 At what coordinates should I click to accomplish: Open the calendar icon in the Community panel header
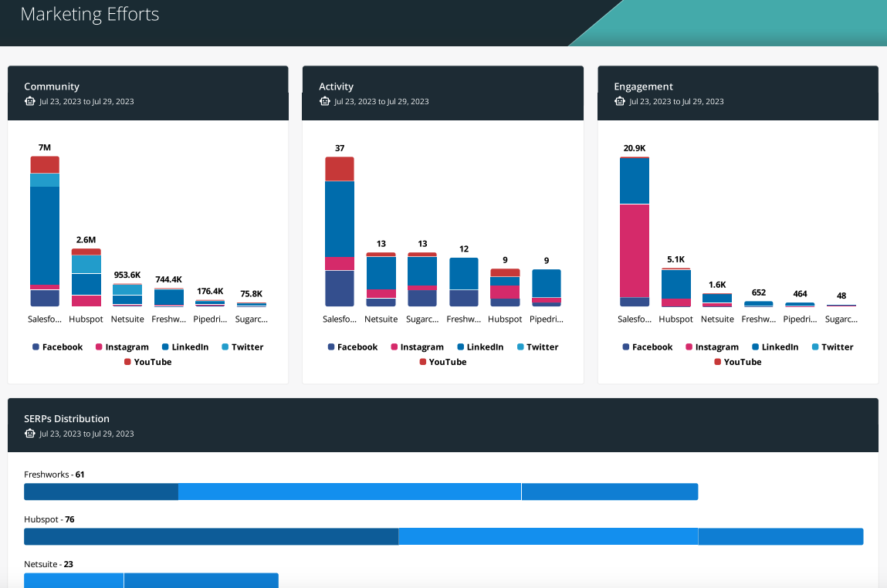pos(29,101)
